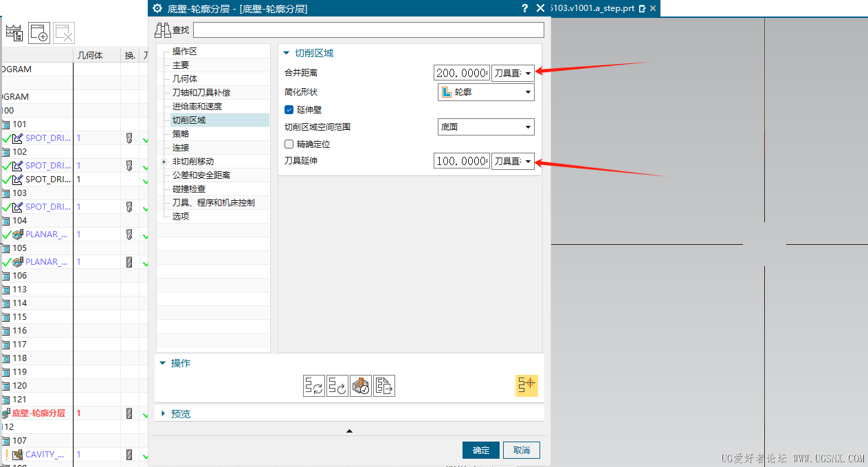Select the CAVITY_ operation name
Image resolution: width=868 pixels, height=467 pixels.
click(45, 455)
